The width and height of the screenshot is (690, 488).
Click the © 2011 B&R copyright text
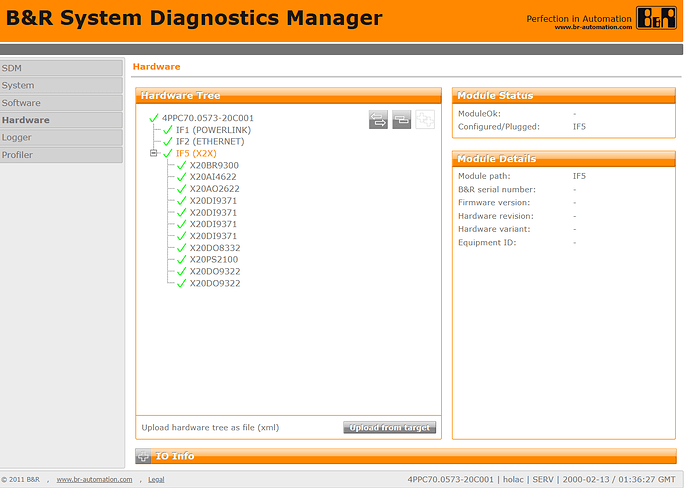click(x=21, y=480)
